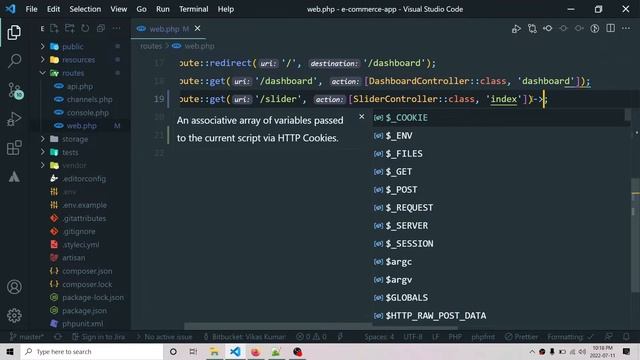Open the View menu
This screenshot has height=360, width=640.
(x=118, y=9)
